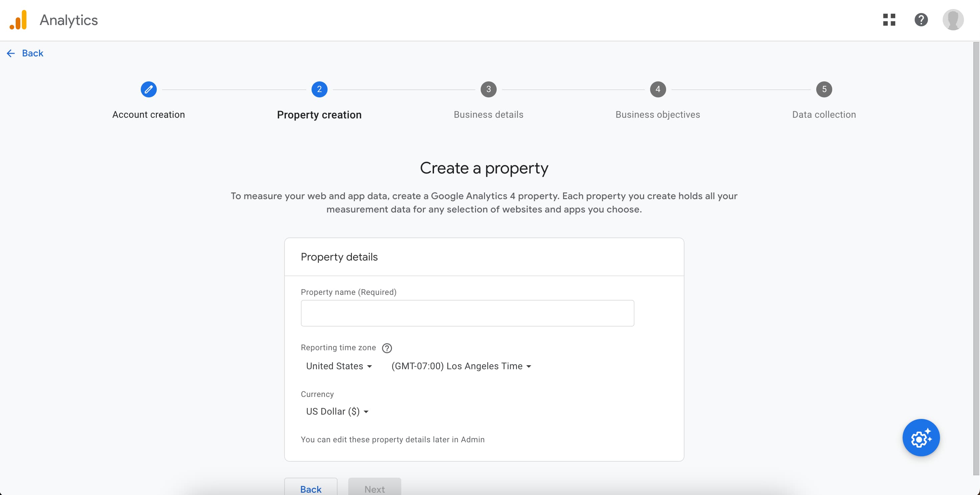This screenshot has width=980, height=495.
Task: Click the Reporting time zone help icon
Action: pos(387,348)
